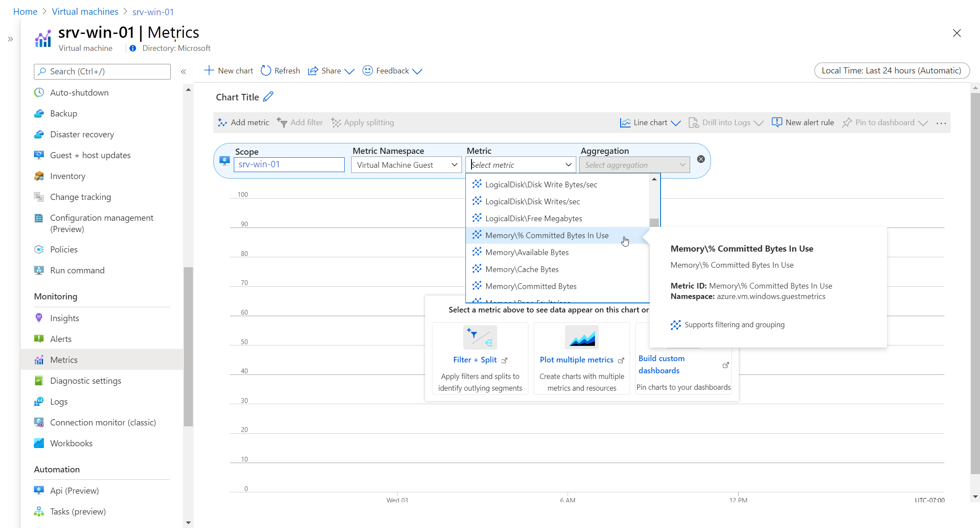Screen dimensions: 980x528
Task: Open Diagnostic settings in sidebar
Action: point(85,381)
